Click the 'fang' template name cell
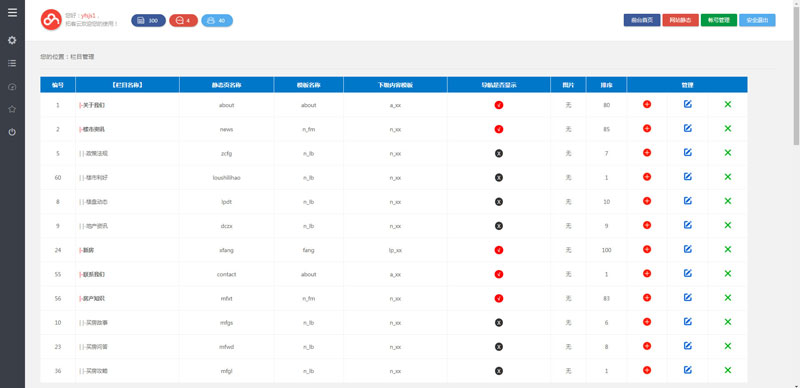Screen dimensions: 800x388 pyautogui.click(x=309, y=250)
